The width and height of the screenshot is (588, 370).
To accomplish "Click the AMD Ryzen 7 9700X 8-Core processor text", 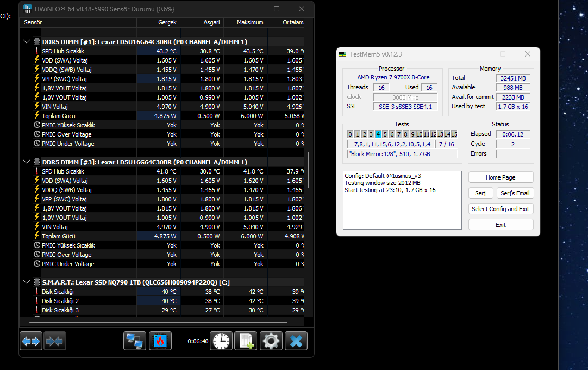I will click(x=393, y=77).
